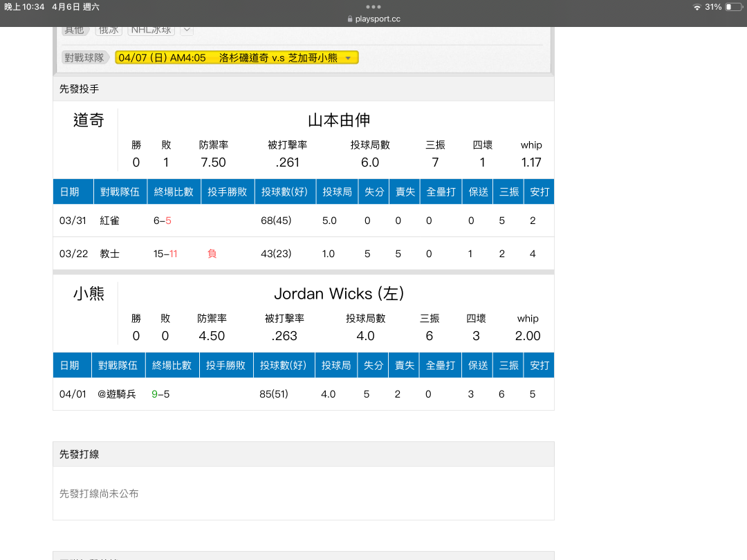Select the 俄冰 league tab
Image resolution: width=747 pixels, height=560 pixels.
[x=109, y=30]
